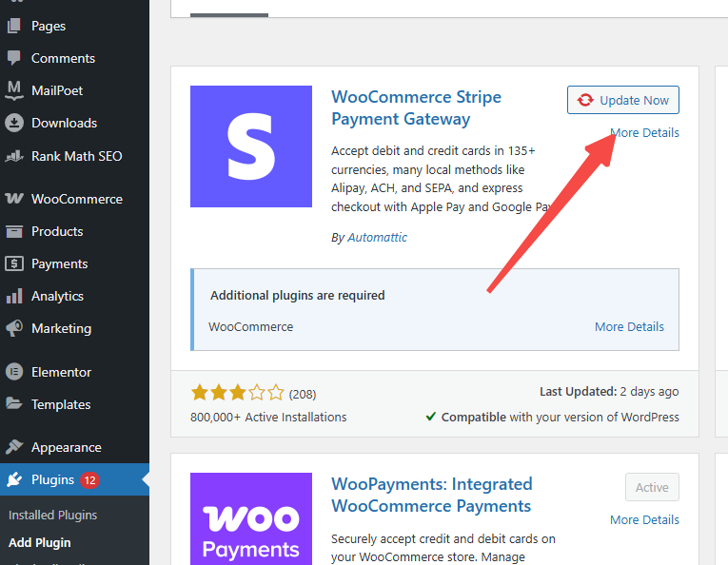Open Installed Plugins submenu
This screenshot has width=728, height=565.
(x=53, y=515)
